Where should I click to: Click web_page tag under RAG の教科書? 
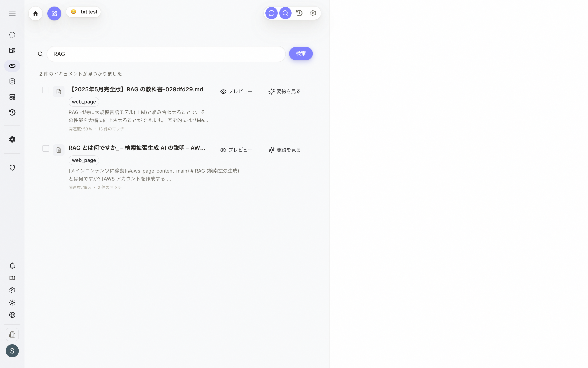coord(84,102)
